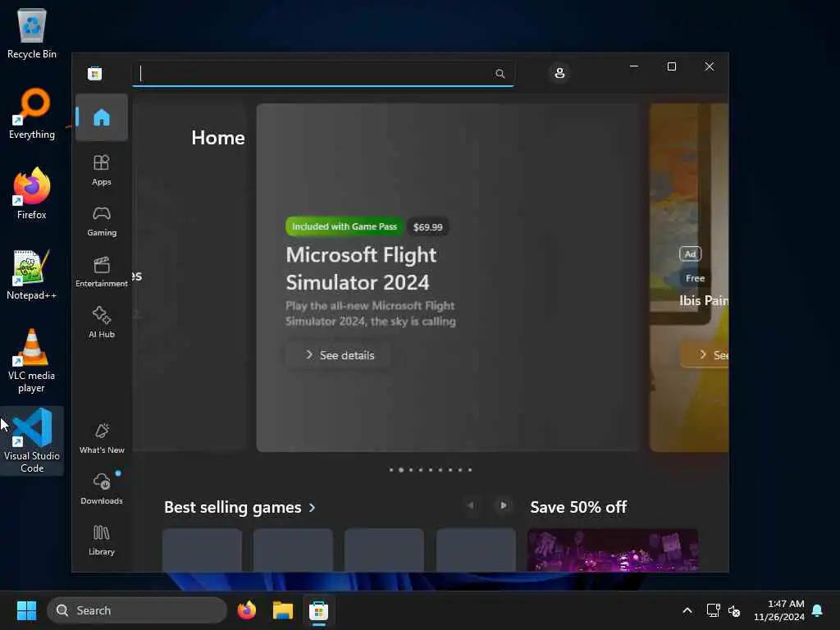Minimize the Microsoft Store window

pos(634,66)
